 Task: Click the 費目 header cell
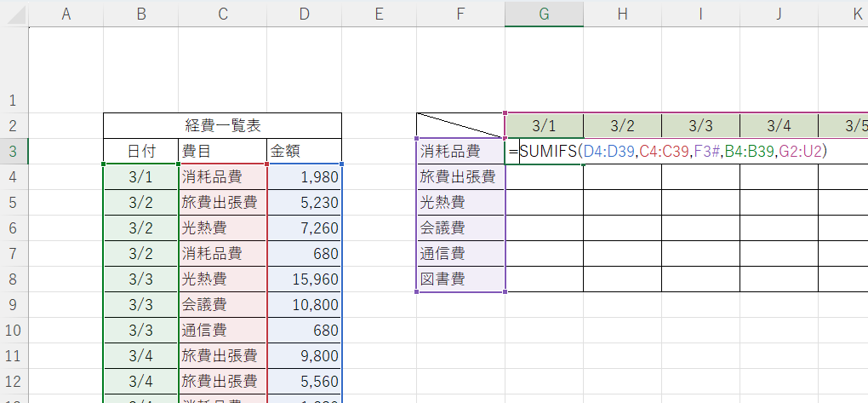tap(222, 152)
